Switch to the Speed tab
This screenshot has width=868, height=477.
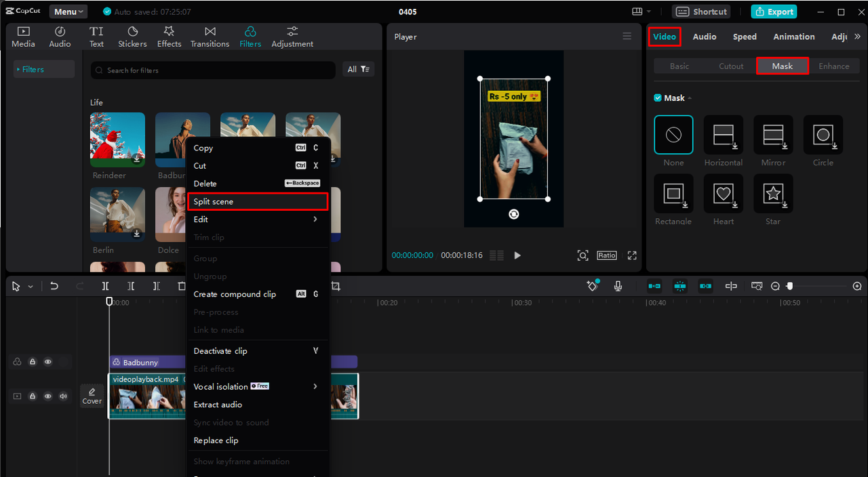coord(745,37)
